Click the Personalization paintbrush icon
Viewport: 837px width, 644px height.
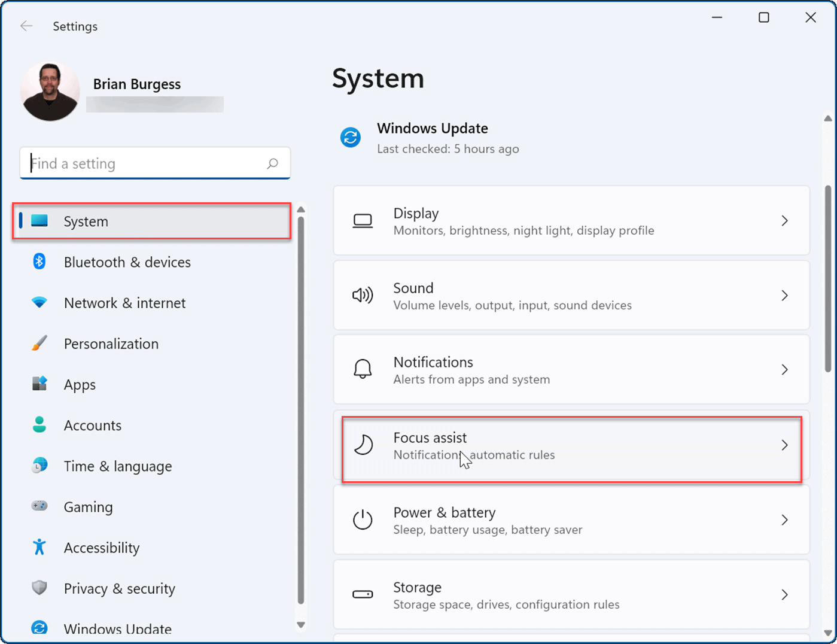pos(39,343)
